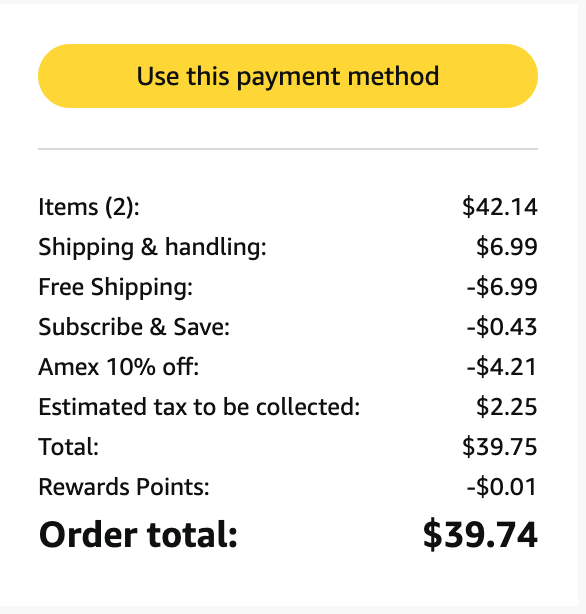Click the Use this payment method button
This screenshot has width=586, height=614.
click(288, 76)
